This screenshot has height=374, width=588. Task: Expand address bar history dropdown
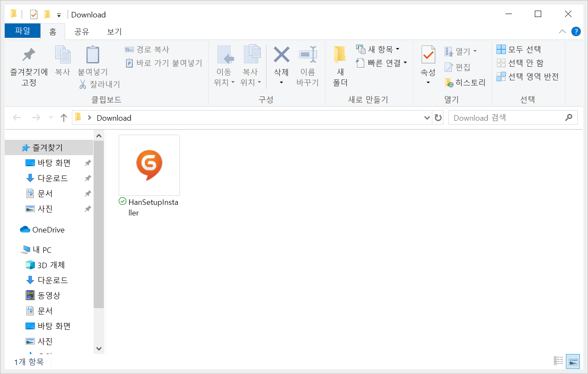point(427,118)
